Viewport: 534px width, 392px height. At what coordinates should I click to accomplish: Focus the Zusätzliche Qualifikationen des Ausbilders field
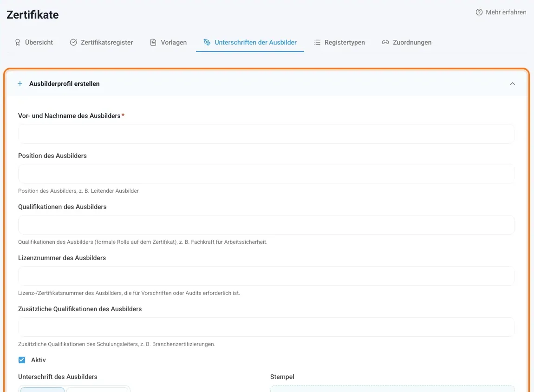(267, 327)
